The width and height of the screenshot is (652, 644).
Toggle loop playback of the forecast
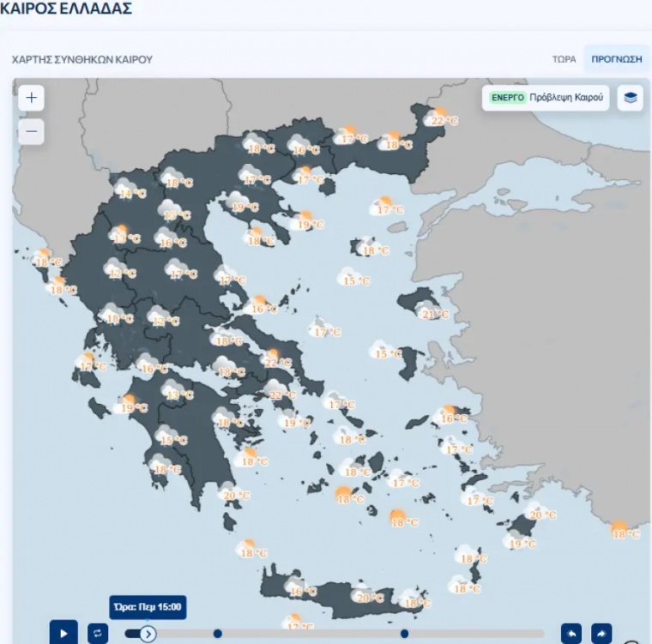pyautogui.click(x=98, y=633)
